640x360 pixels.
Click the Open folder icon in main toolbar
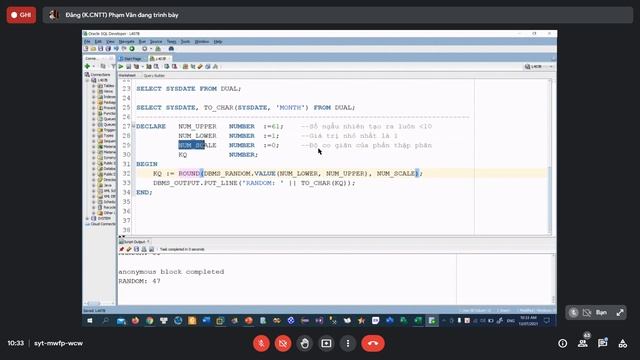click(93, 49)
